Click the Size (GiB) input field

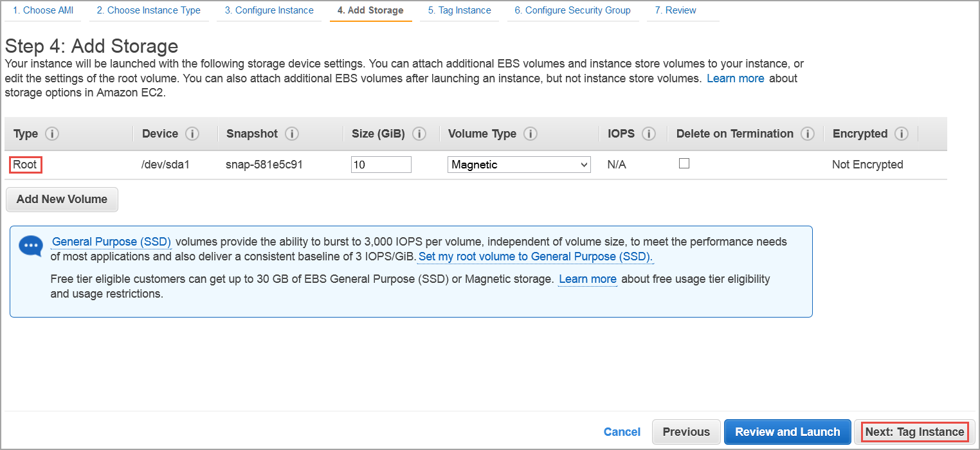[381, 165]
